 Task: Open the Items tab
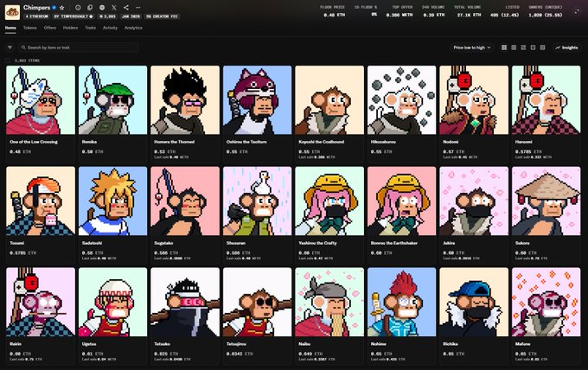[10, 28]
